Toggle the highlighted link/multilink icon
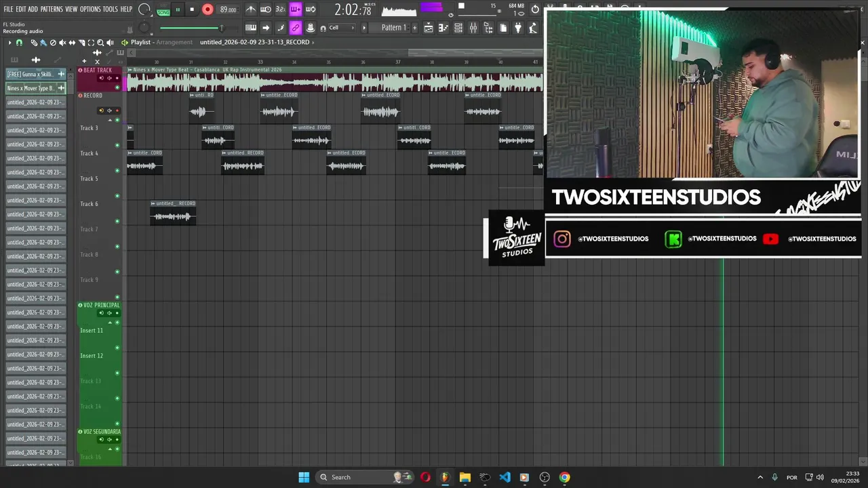The image size is (868, 488). [296, 28]
